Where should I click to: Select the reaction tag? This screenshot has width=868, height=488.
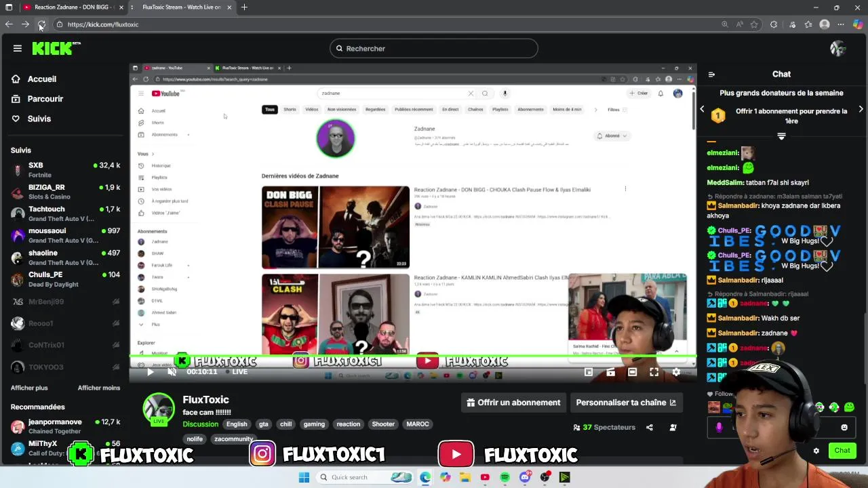pyautogui.click(x=349, y=424)
